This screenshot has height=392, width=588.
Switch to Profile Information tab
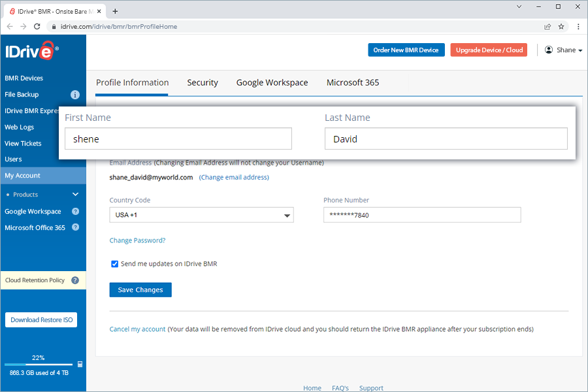pyautogui.click(x=132, y=82)
